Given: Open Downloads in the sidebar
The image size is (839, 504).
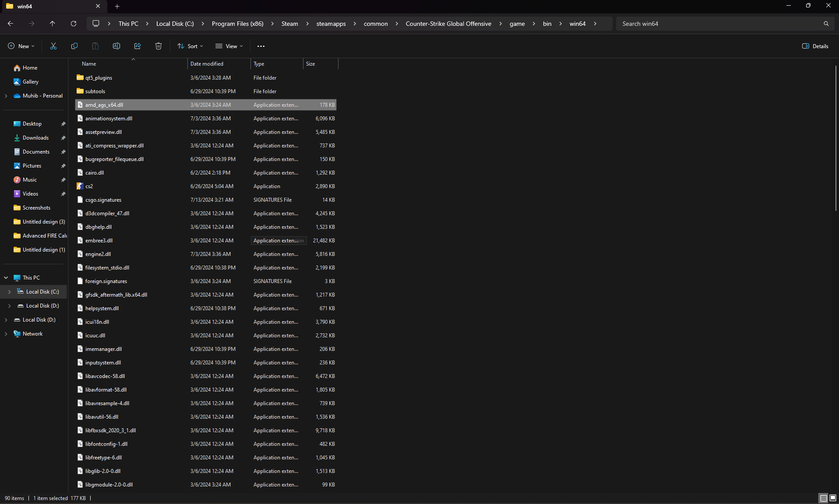Looking at the screenshot, I should point(35,138).
